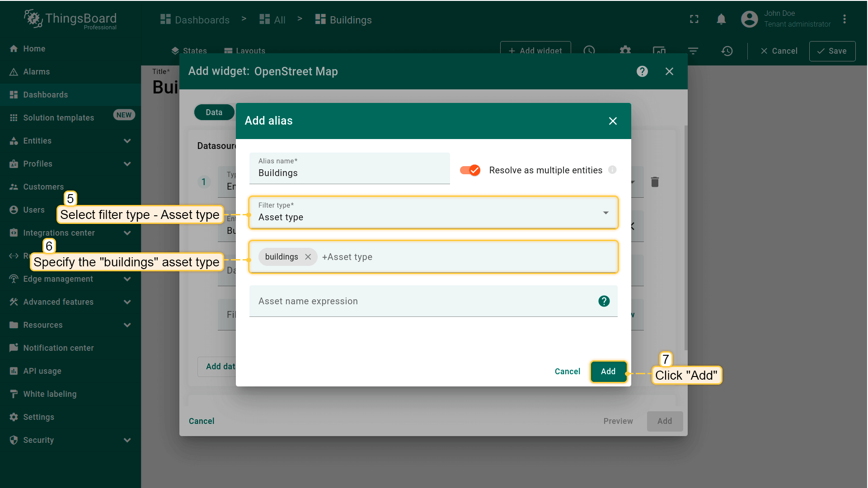Click the Asset name expression help icon
The height and width of the screenshot is (488, 868).
point(604,301)
